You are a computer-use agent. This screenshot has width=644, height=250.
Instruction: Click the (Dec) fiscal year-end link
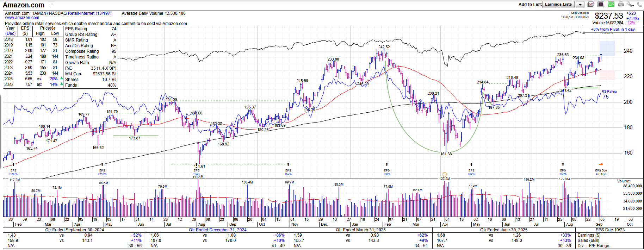[10, 33]
